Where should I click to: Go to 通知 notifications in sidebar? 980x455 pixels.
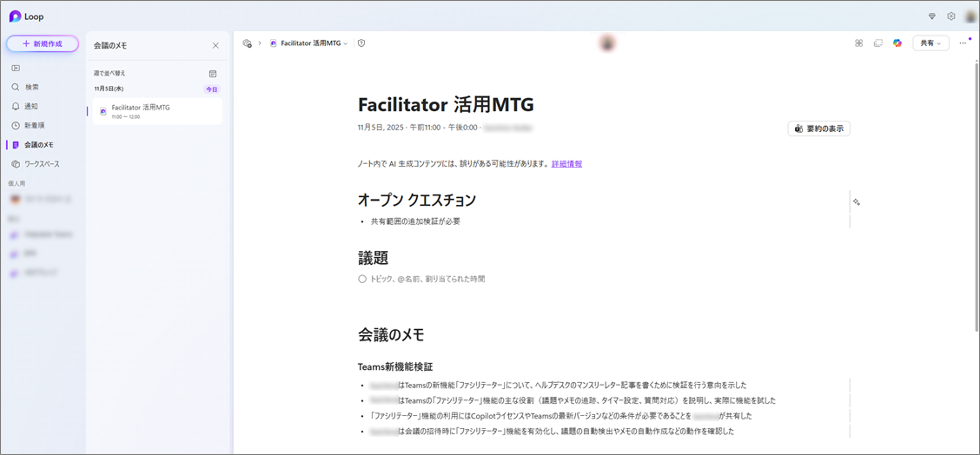click(31, 107)
